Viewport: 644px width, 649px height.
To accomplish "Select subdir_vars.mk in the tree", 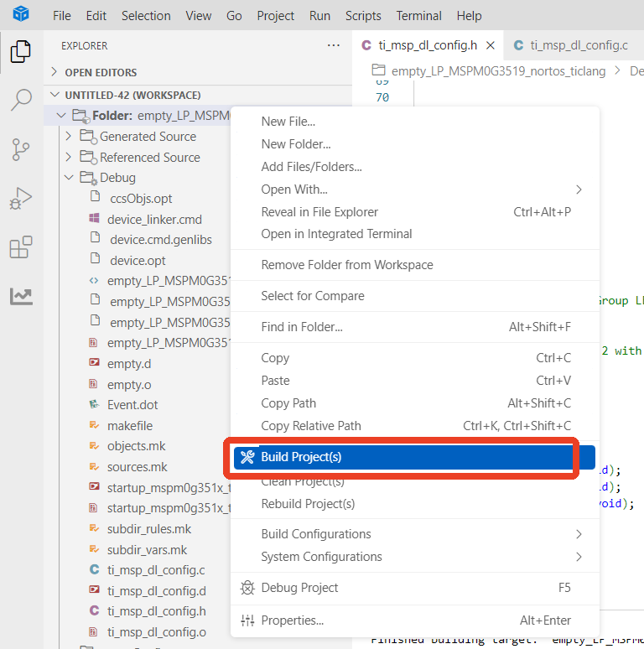I will point(147,550).
